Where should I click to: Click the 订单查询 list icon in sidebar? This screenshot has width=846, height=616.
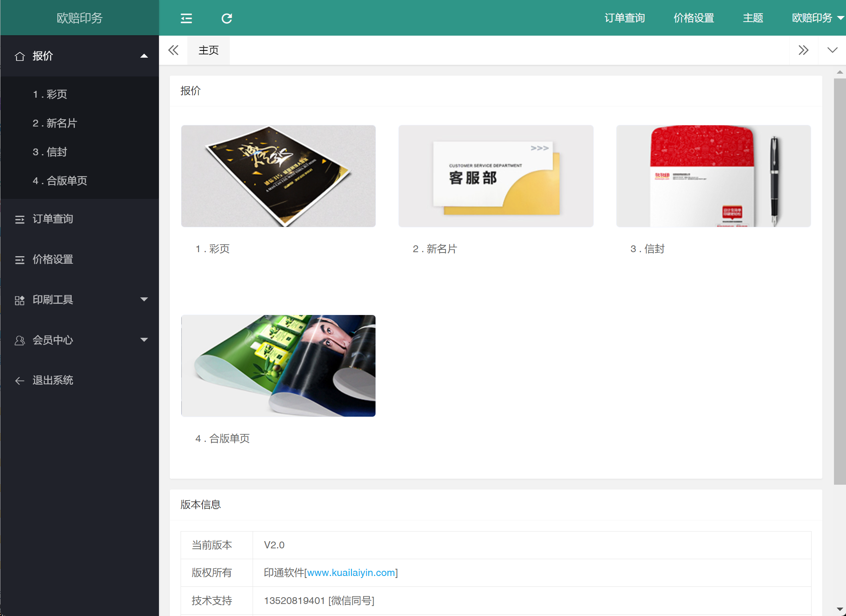(x=20, y=219)
